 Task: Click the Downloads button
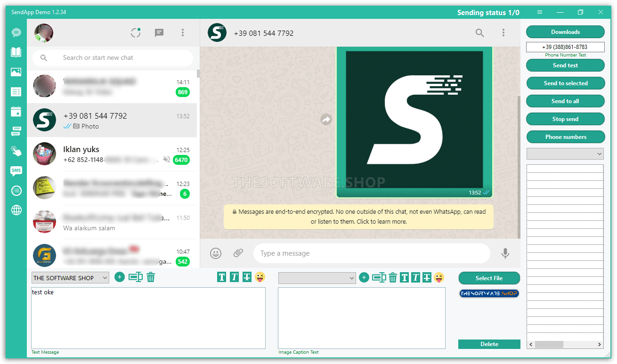(565, 32)
